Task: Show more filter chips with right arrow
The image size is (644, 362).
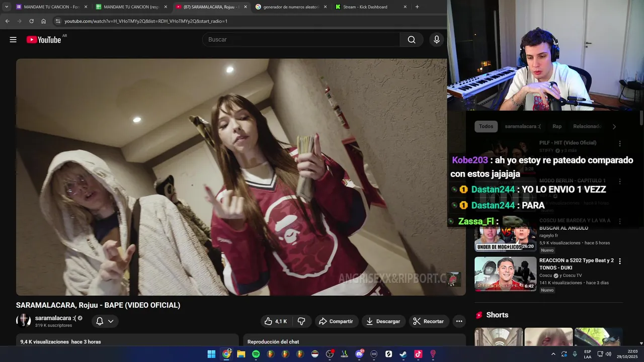Action: point(614,127)
